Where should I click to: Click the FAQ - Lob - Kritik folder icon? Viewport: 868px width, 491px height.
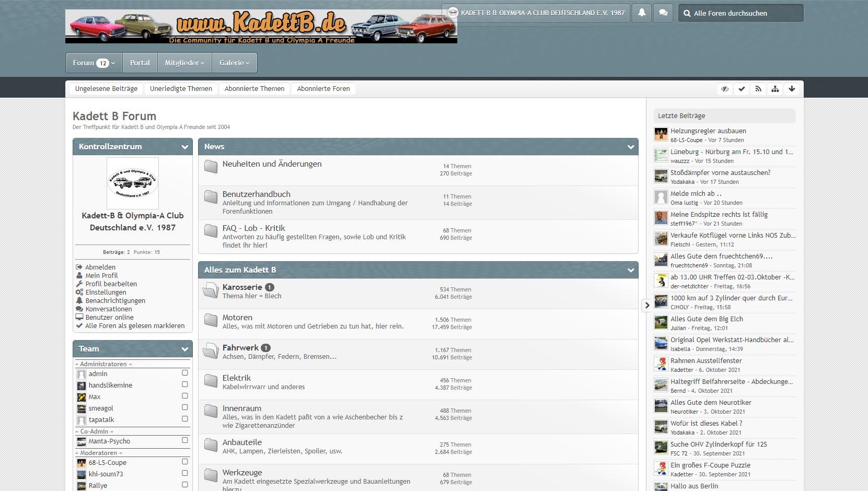click(x=211, y=231)
